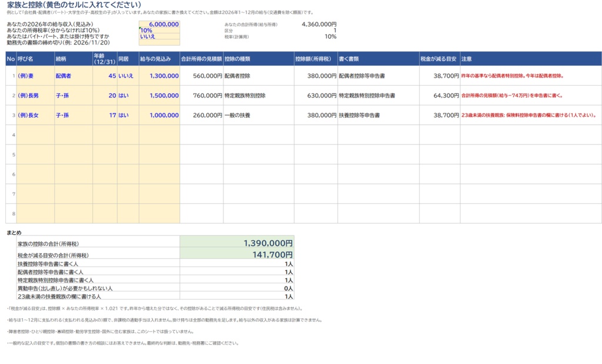This screenshot has height=364, width=602.
Task: Select the label あなたの2026年の給与収入(見込み)
Action: point(50,24)
